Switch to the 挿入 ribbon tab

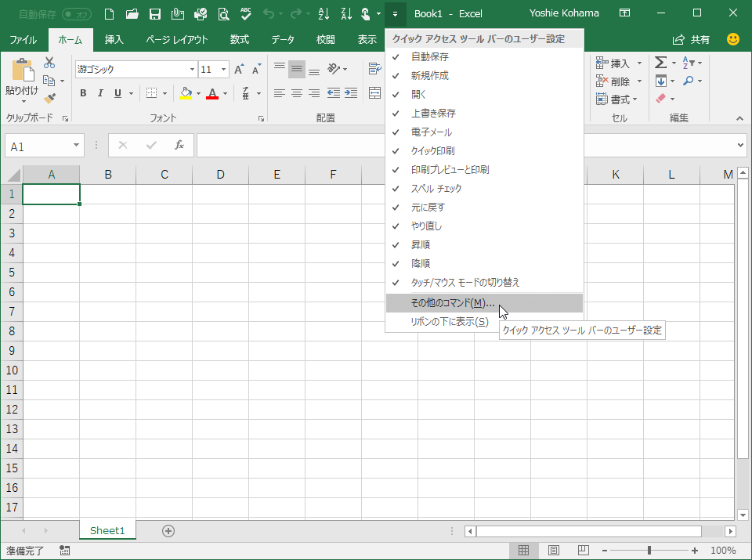[114, 39]
